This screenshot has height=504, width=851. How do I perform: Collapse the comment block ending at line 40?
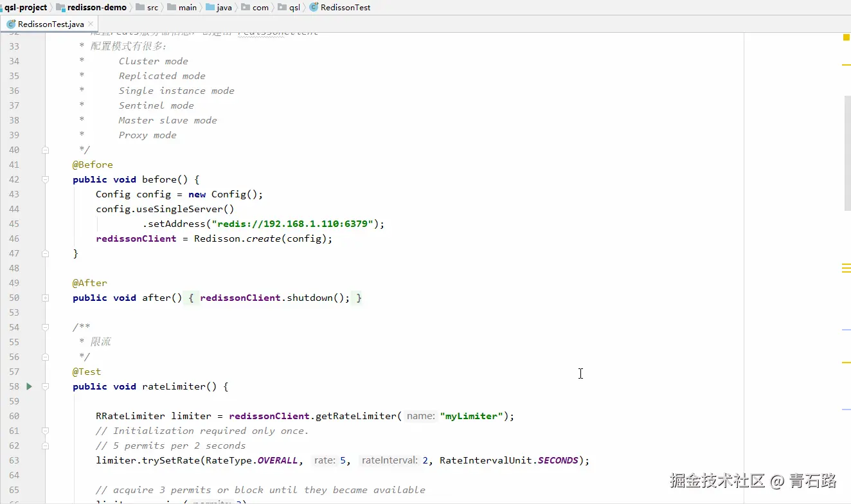point(46,150)
